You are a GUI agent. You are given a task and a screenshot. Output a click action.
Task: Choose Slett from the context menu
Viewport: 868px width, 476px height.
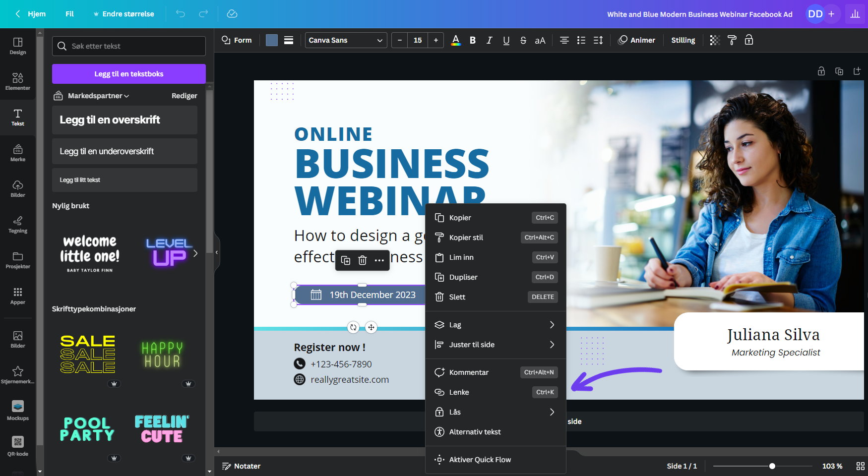pyautogui.click(x=496, y=297)
